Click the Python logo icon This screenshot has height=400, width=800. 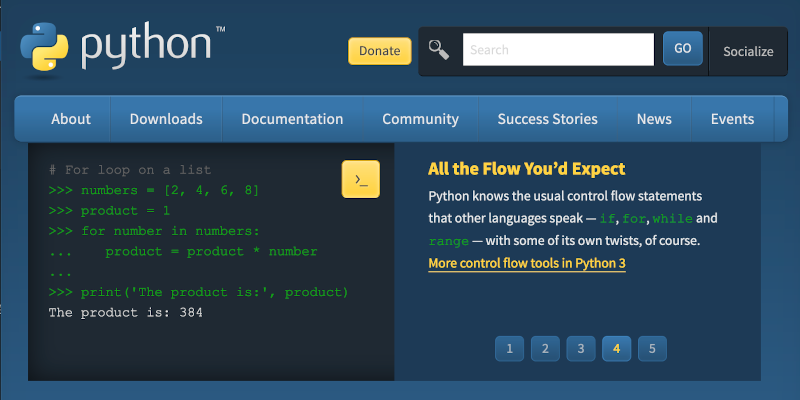click(45, 47)
